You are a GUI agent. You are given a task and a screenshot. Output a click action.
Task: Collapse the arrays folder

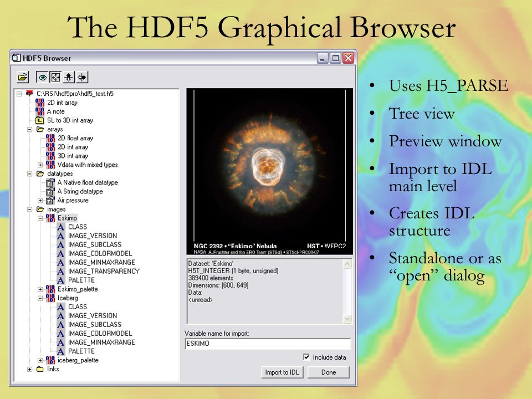pos(30,129)
